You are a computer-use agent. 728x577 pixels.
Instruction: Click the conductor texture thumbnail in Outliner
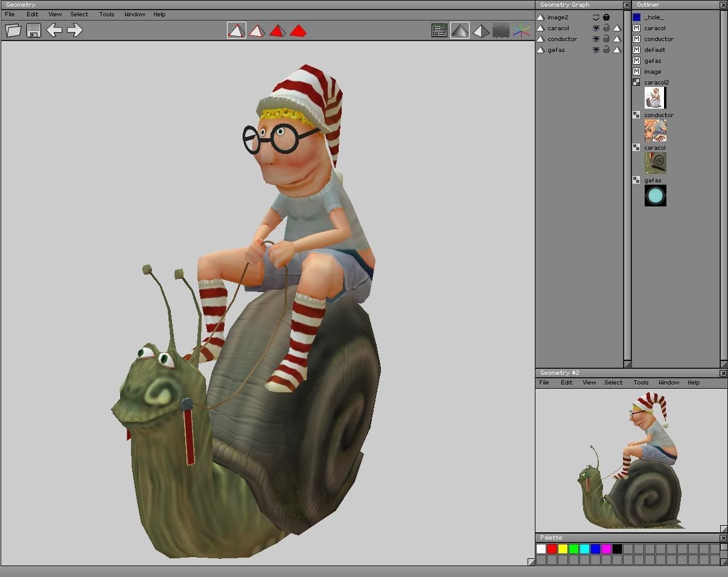655,130
